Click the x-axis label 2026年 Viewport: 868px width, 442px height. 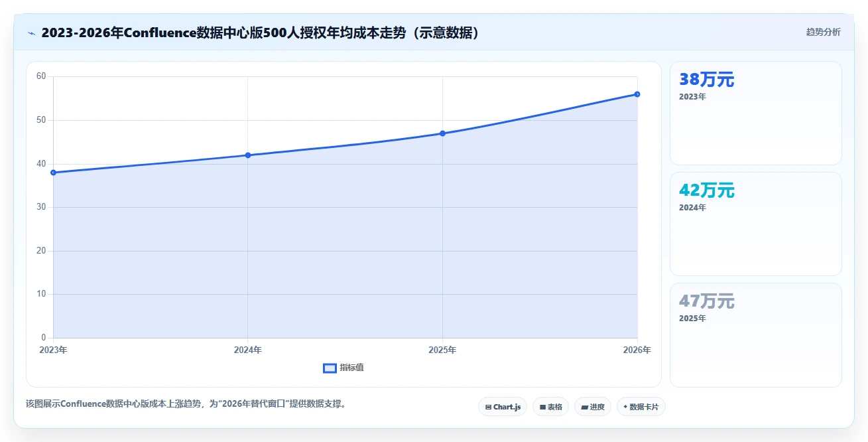coord(637,350)
